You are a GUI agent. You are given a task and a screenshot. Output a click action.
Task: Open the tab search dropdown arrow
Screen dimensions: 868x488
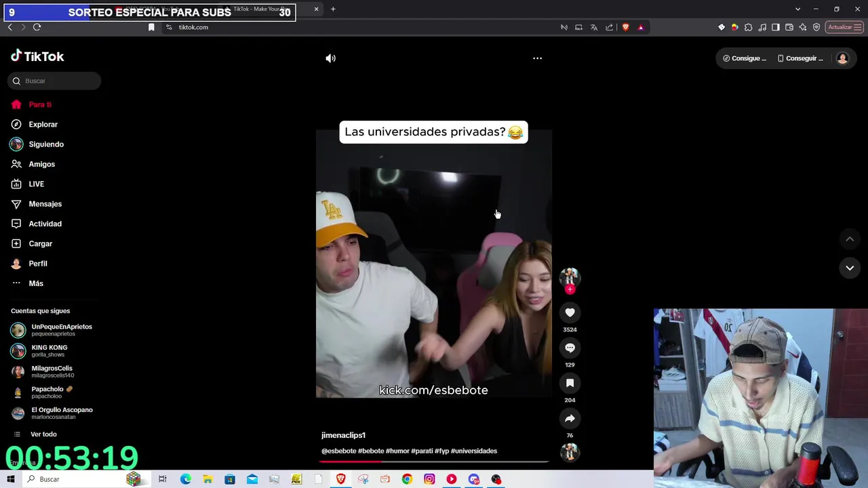797,9
